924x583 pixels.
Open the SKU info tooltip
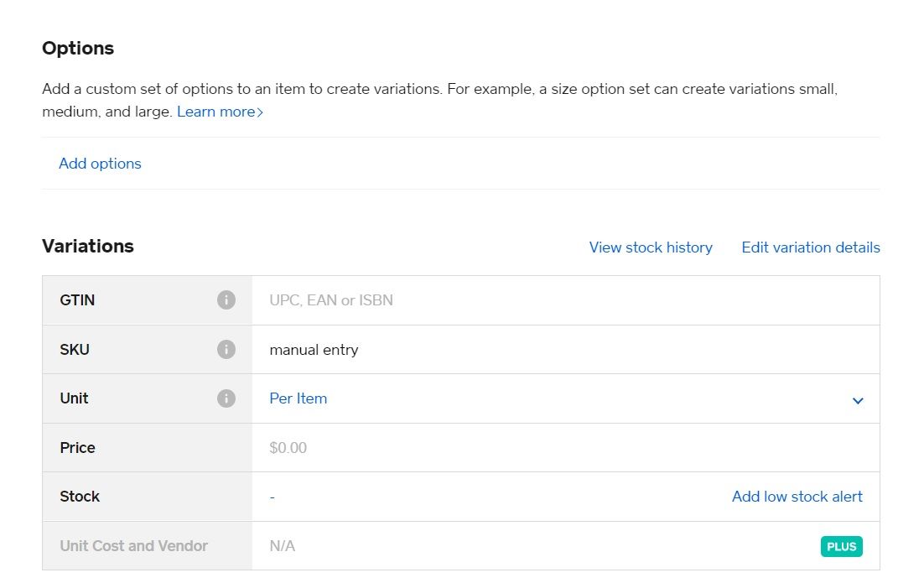click(x=226, y=349)
